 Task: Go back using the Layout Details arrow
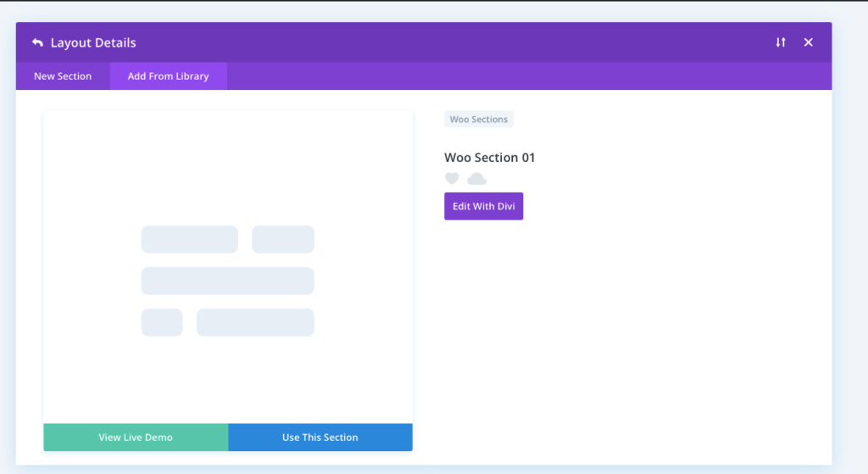pos(37,42)
